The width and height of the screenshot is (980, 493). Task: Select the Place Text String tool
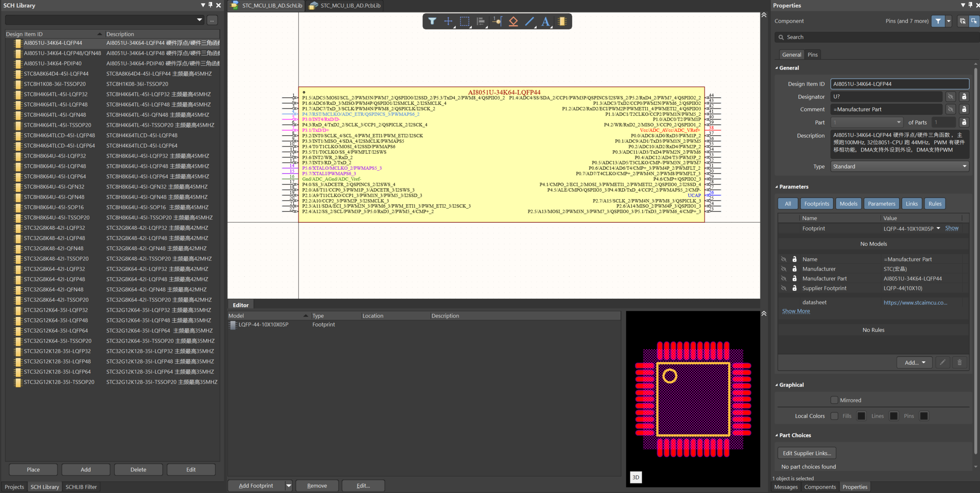(x=545, y=21)
